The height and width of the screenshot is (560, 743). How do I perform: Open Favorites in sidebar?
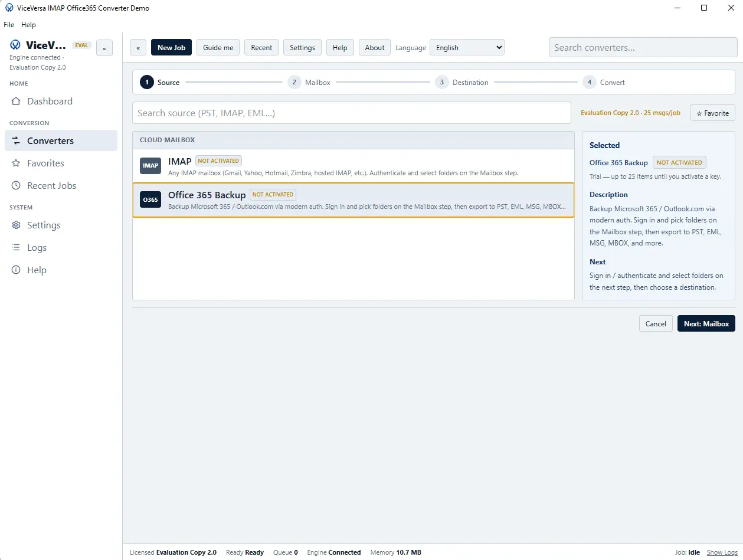pyautogui.click(x=61, y=163)
